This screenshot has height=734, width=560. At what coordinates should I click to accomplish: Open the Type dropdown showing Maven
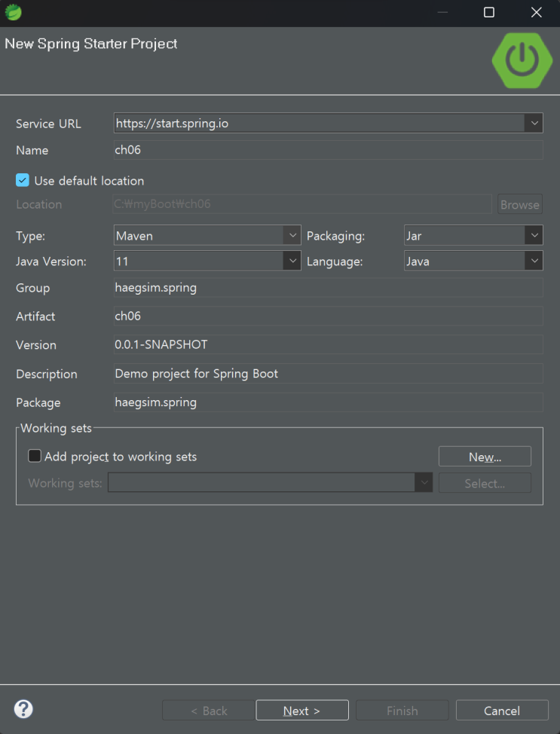207,235
